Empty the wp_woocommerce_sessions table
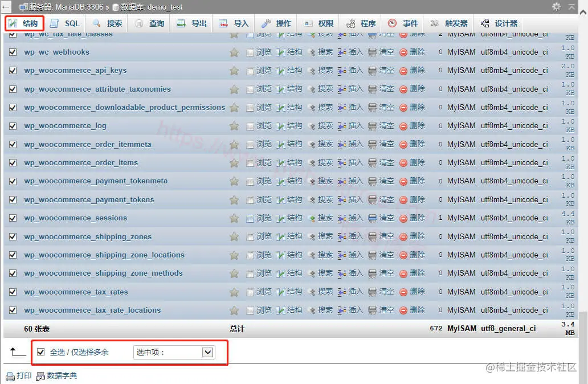This screenshot has height=384, width=588. coord(386,218)
